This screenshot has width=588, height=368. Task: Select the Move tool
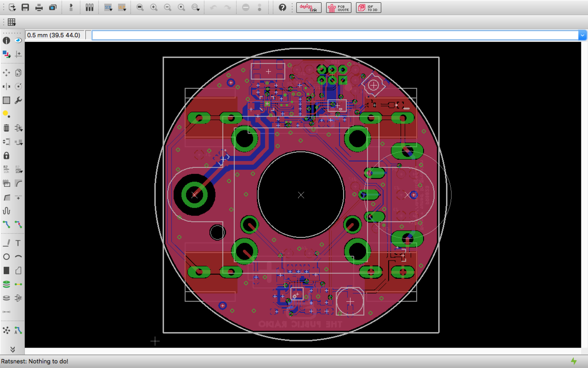6,73
